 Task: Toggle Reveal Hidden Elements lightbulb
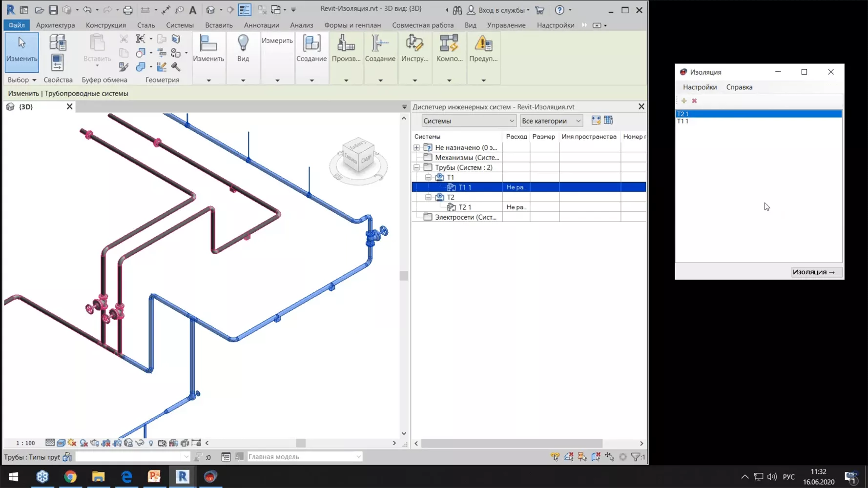[151, 443]
